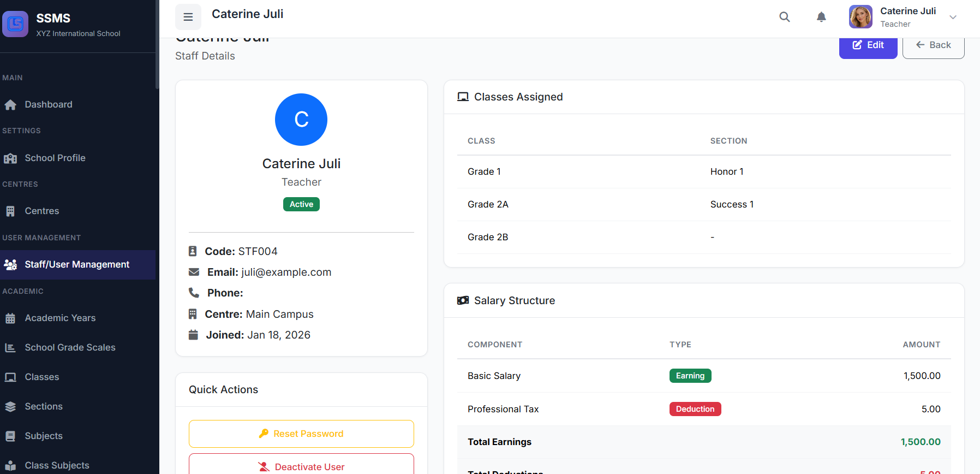Open the search magnifier icon
This screenshot has width=980, height=474.
pyautogui.click(x=785, y=17)
